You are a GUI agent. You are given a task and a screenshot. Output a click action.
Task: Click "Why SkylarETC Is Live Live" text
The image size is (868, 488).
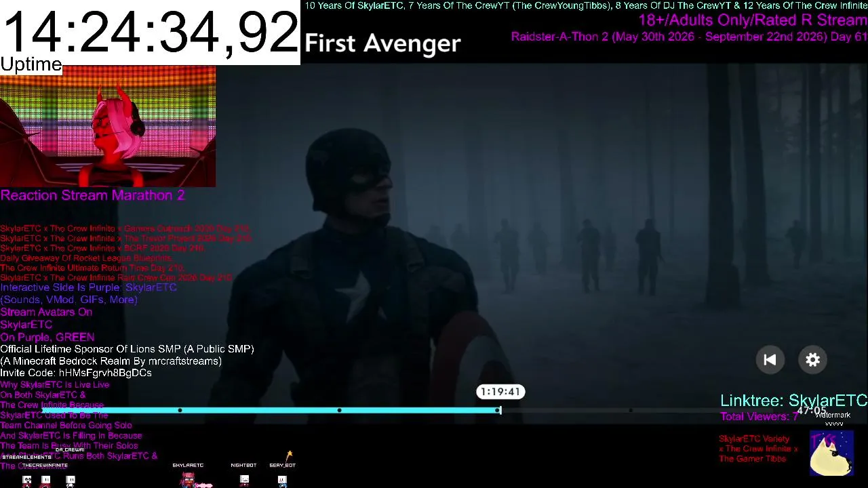(54, 385)
